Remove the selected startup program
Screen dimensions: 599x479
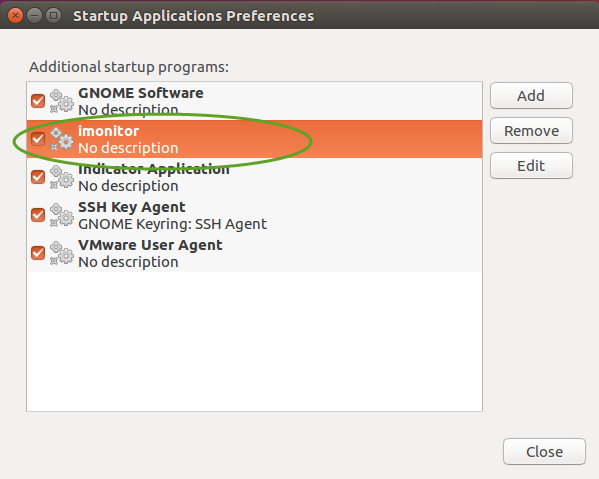point(531,131)
